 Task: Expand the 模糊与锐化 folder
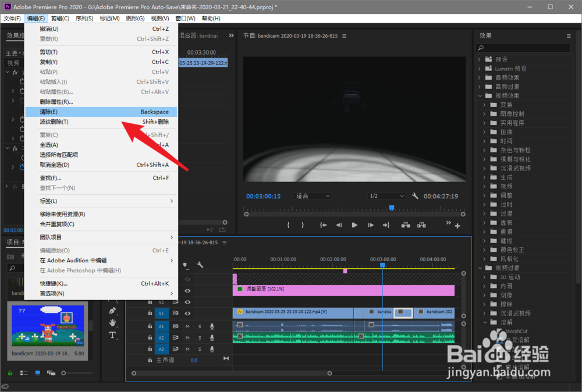coord(484,159)
